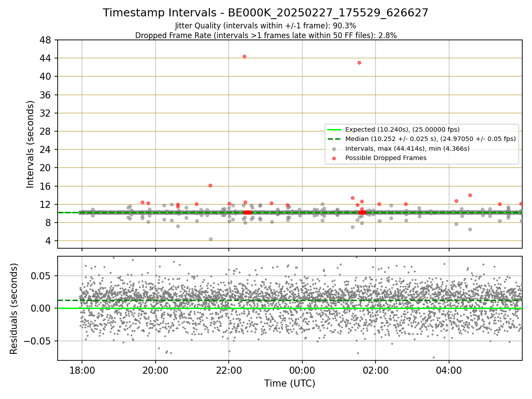Screen dimensions: 532x399
Task: Click the red dropped-frame point near 16 seconds
Action: point(210,185)
